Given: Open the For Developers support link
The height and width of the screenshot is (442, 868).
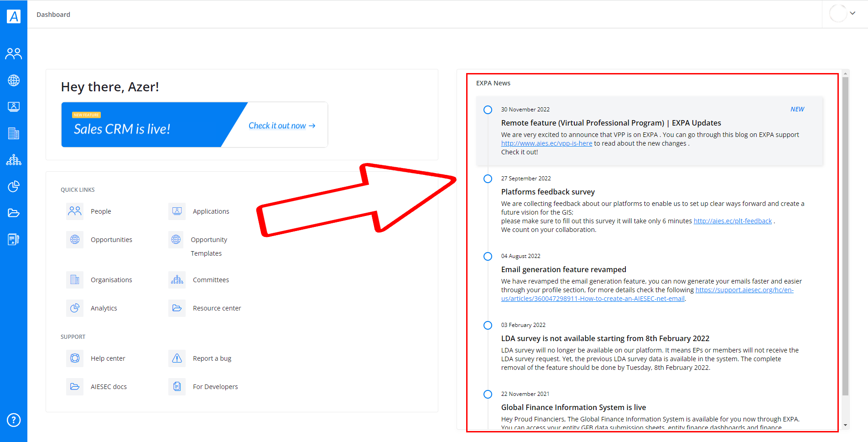Looking at the screenshot, I should pyautogui.click(x=215, y=387).
